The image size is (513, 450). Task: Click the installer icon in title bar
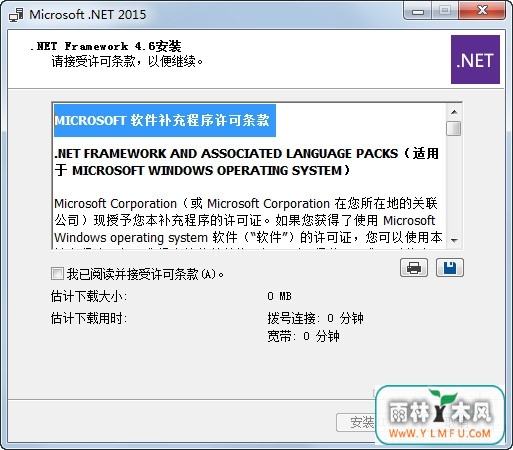tap(16, 15)
